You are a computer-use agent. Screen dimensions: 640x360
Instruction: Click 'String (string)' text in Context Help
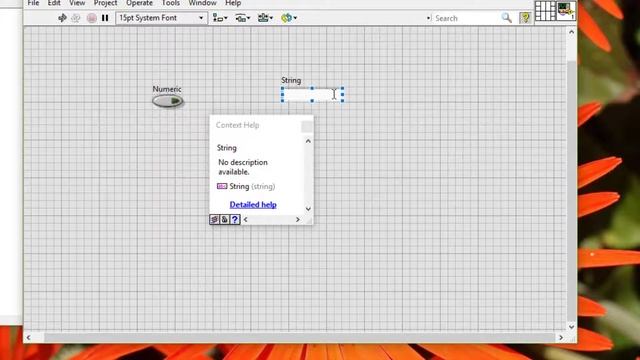click(x=252, y=187)
